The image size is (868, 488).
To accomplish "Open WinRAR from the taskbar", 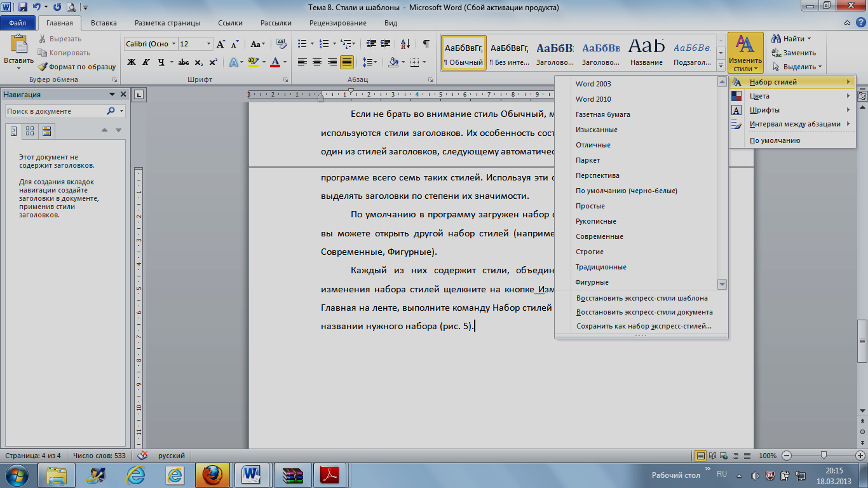I will (x=293, y=475).
